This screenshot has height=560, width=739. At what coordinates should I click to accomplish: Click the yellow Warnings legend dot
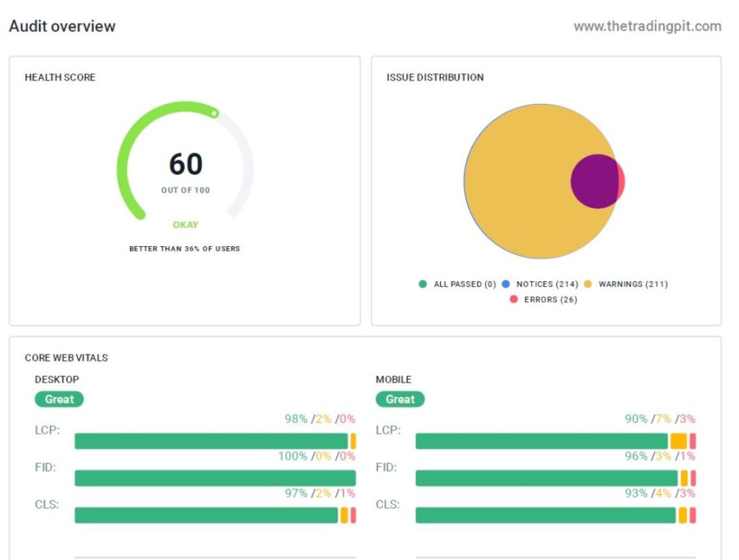pos(587,284)
